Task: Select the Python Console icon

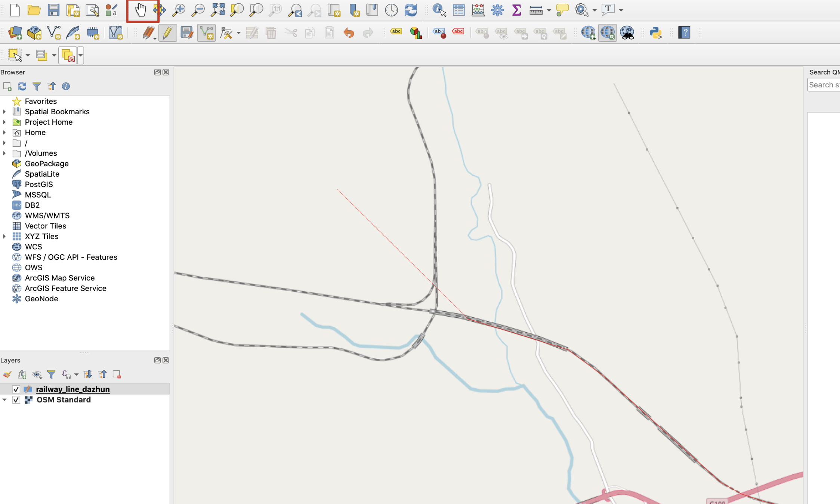Action: 656,32
